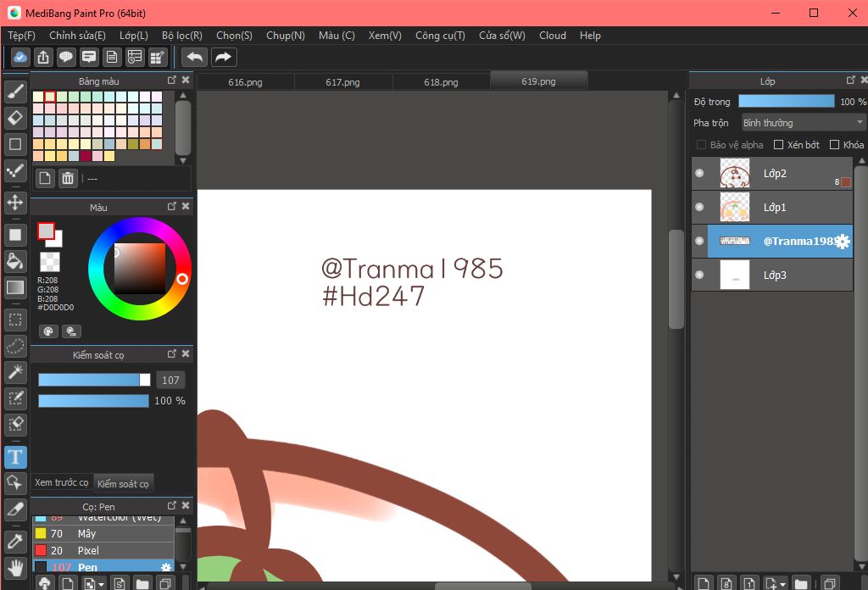
Task: Select the Bucket fill tool
Action: pyautogui.click(x=15, y=261)
